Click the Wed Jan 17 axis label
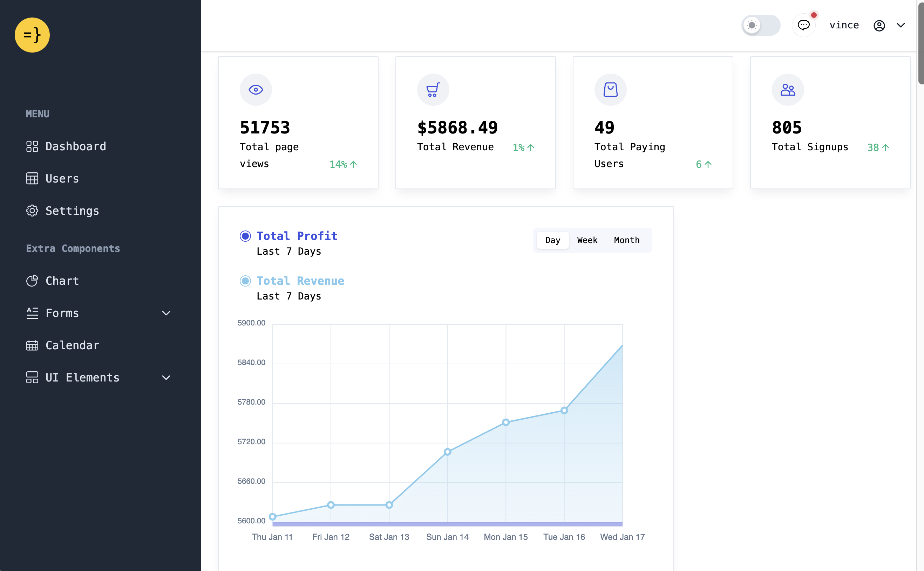Image resolution: width=924 pixels, height=571 pixels. click(x=622, y=537)
